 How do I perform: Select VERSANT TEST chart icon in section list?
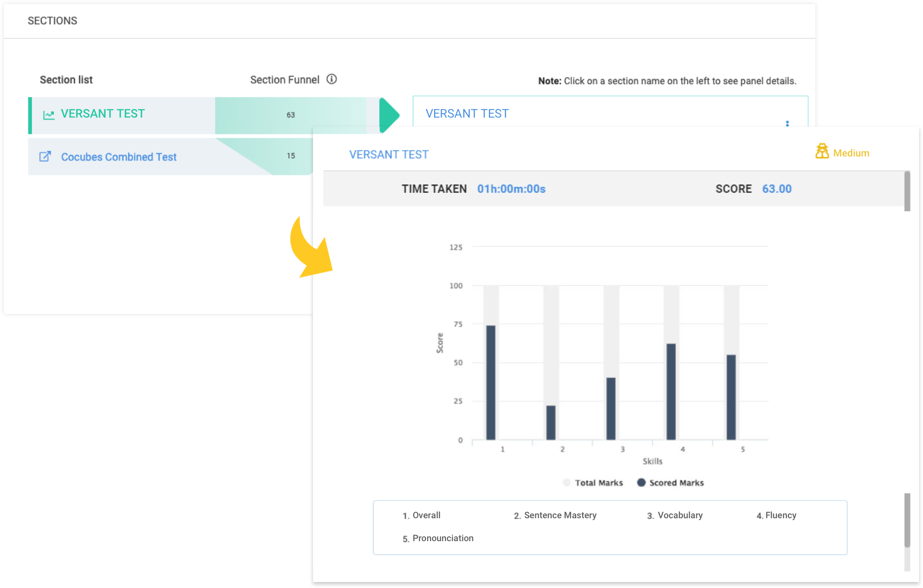pos(48,115)
